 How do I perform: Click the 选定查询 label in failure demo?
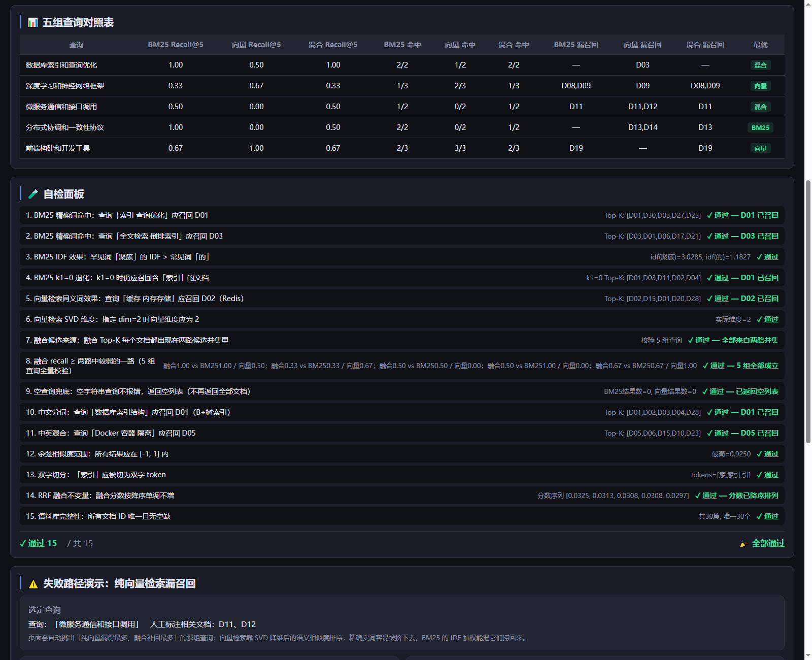45,610
